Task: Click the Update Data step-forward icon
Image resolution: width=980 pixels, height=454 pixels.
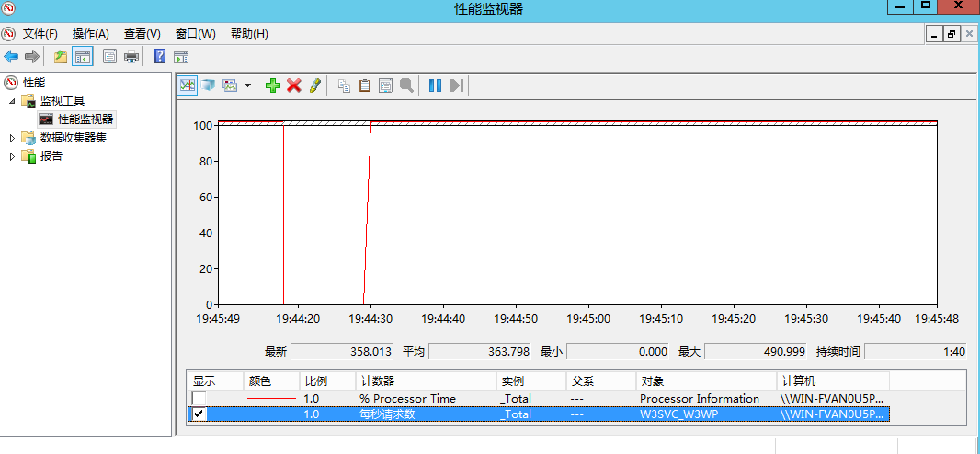Action: pyautogui.click(x=457, y=85)
